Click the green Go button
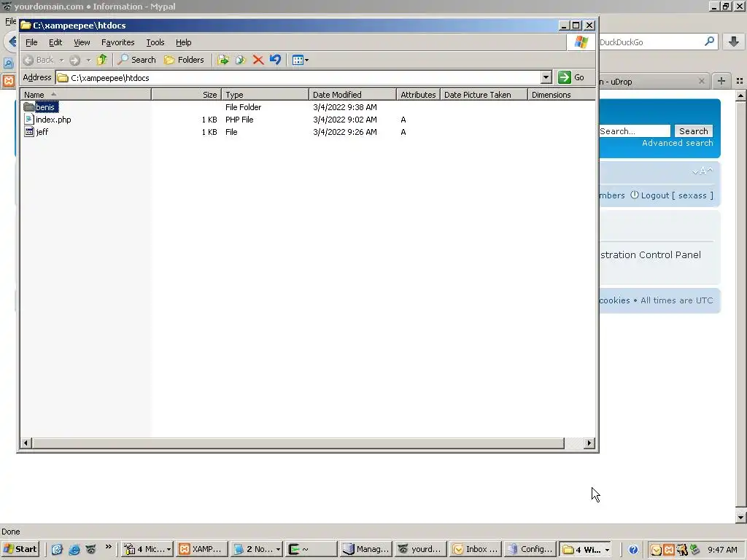747x560 pixels. [572, 77]
